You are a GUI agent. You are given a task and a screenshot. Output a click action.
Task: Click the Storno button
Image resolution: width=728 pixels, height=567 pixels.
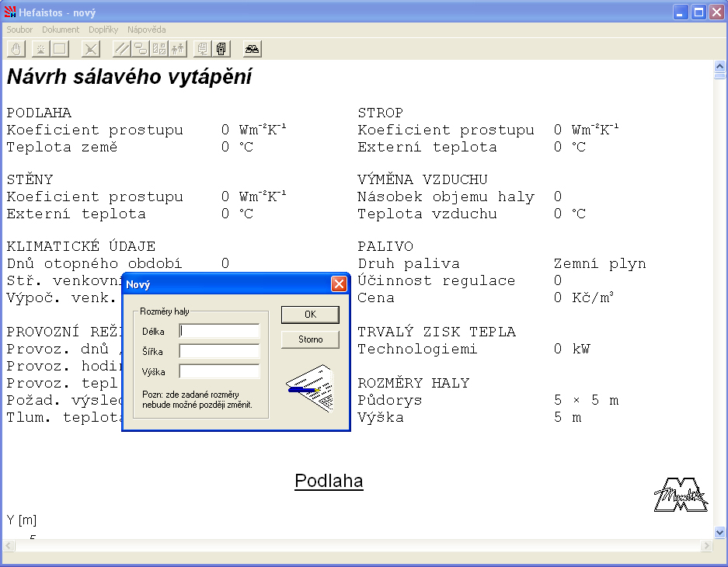310,339
